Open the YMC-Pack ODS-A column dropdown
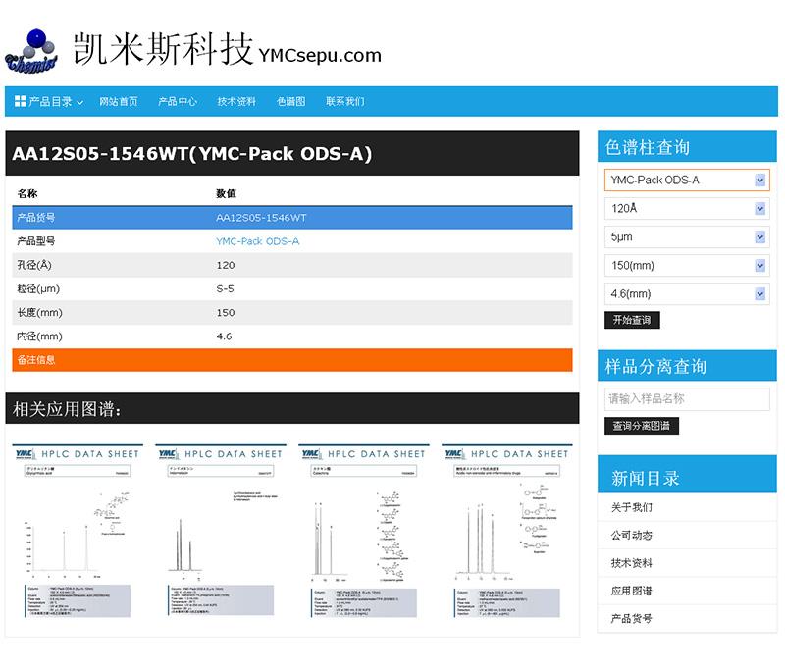The width and height of the screenshot is (785, 672). pos(686,181)
